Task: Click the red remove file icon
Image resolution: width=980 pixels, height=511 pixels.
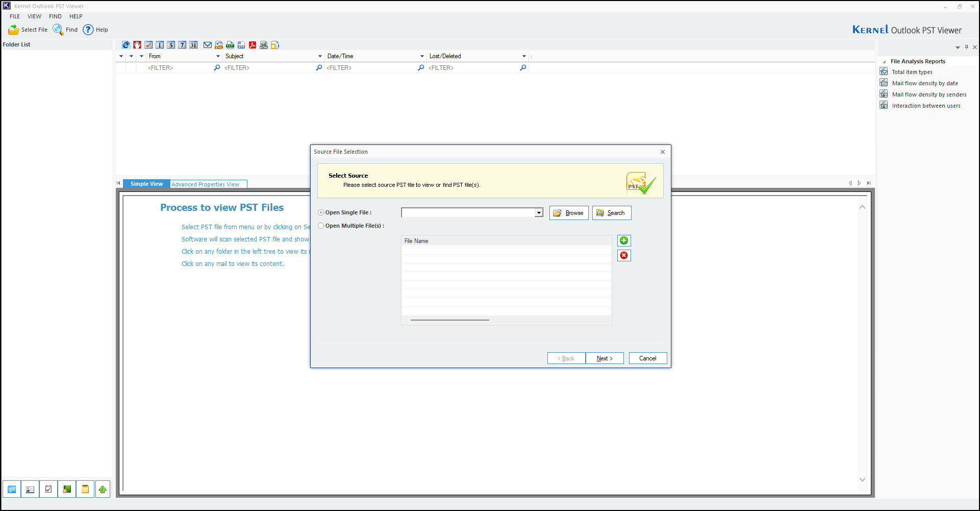Action: tap(624, 255)
